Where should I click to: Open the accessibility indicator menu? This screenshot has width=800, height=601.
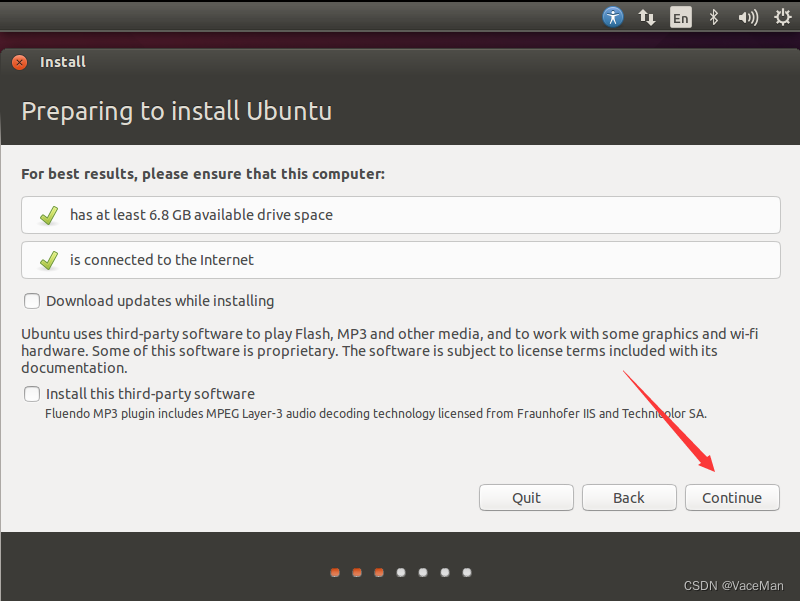pos(613,16)
